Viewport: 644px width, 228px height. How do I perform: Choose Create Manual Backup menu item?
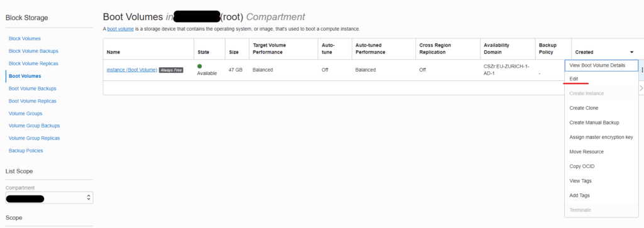pyautogui.click(x=594, y=122)
